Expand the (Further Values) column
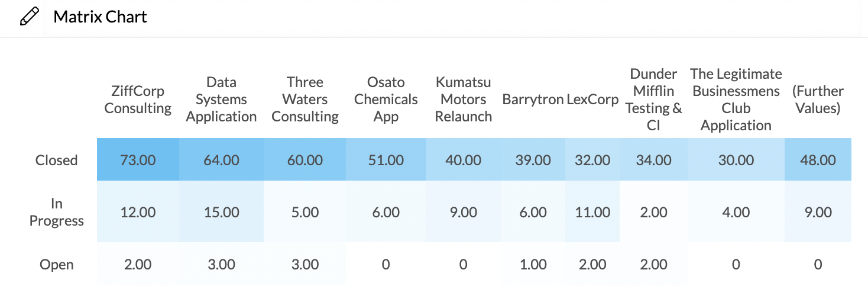Screen dimensions: 868x302 (x=818, y=99)
